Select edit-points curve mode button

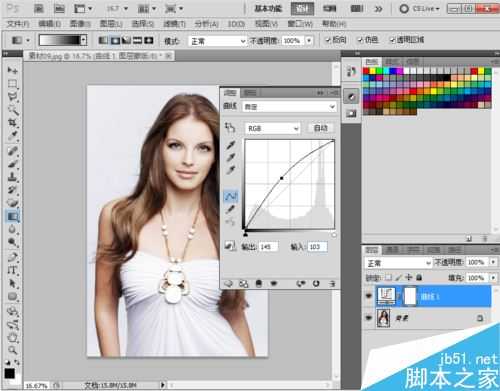[x=230, y=196]
